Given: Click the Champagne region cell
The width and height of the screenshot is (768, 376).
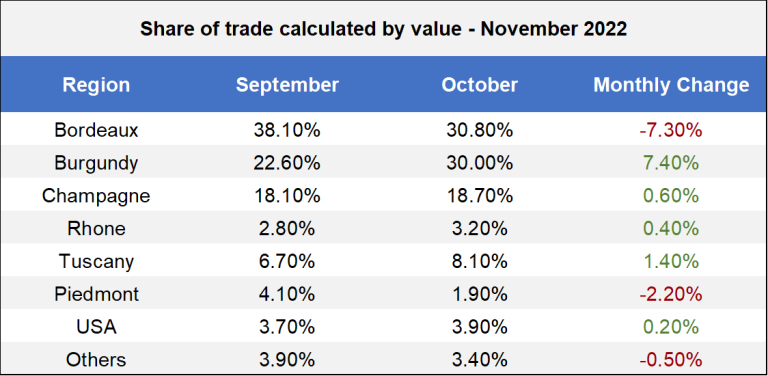Looking at the screenshot, I should tap(96, 196).
